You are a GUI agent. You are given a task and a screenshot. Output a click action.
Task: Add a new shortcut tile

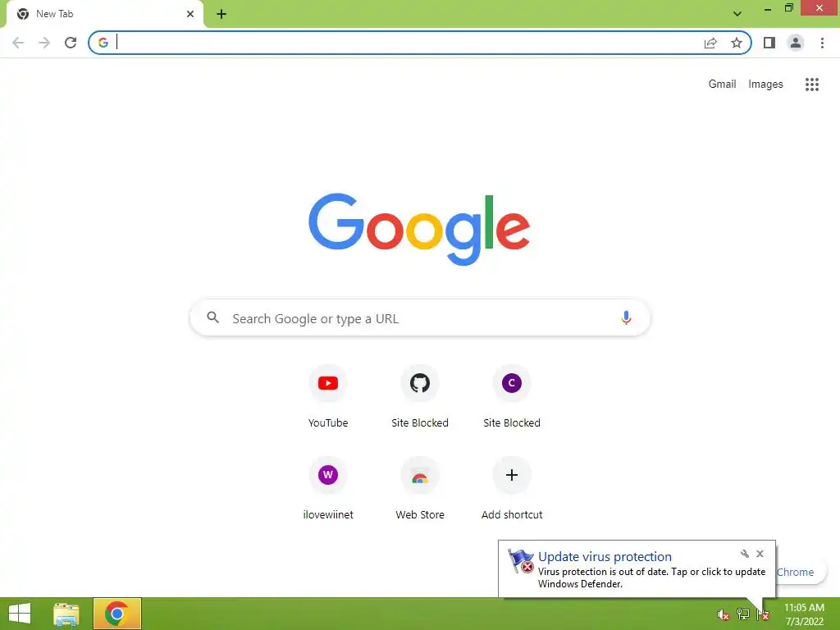tap(512, 488)
